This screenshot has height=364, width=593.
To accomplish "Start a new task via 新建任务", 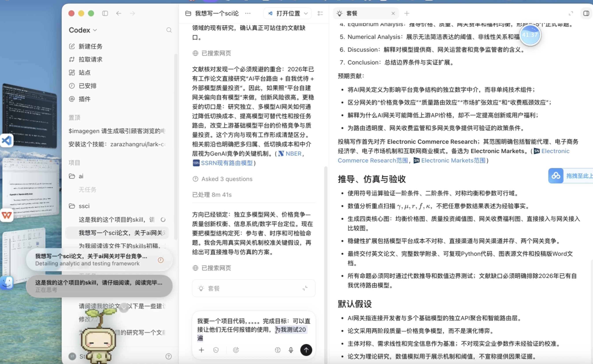I will 86,46.
